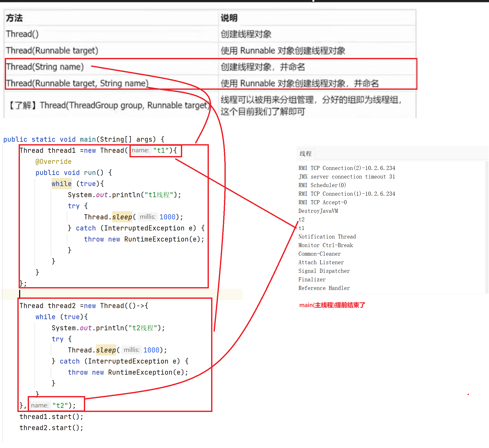Image resolution: width=489 pixels, height=448 pixels.
Task: Click DestroyJavaVM thread entry
Action: pyautogui.click(x=318, y=211)
